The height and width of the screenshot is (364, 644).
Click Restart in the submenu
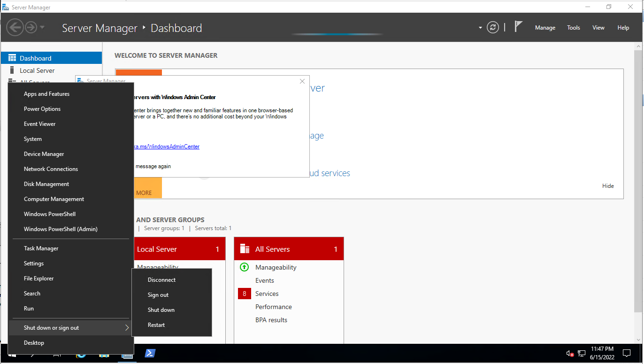click(x=172, y=325)
